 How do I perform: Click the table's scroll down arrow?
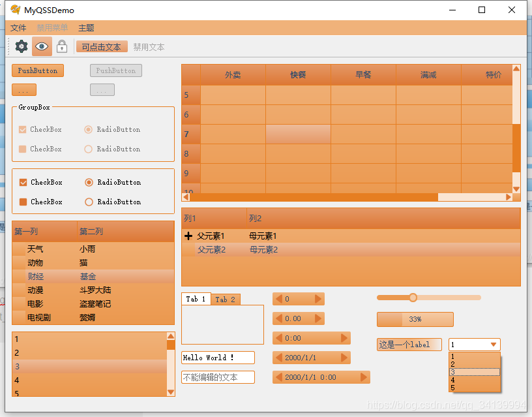click(516, 189)
